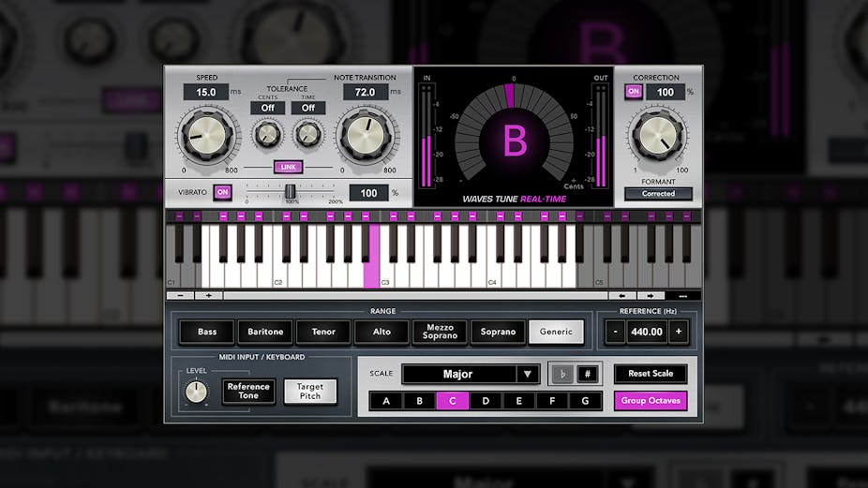Increase reference frequency with plus button
This screenshot has height=488, width=868.
tap(678, 332)
